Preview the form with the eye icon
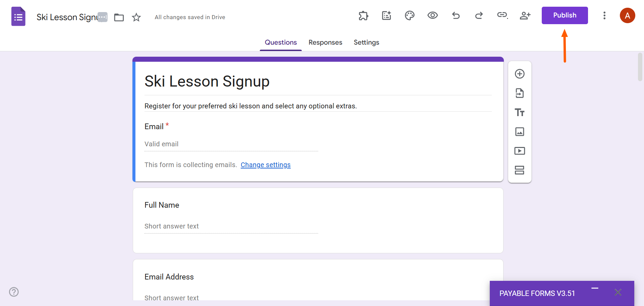 pyautogui.click(x=432, y=15)
